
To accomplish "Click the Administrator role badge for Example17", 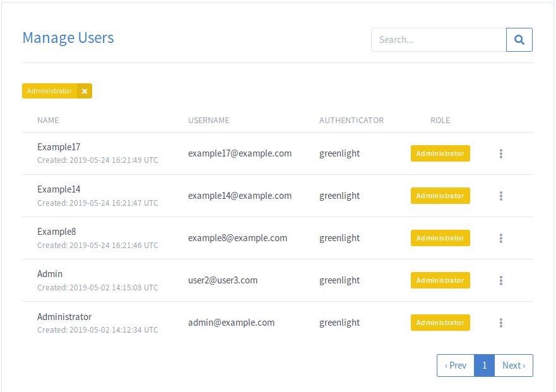I will pos(440,153).
